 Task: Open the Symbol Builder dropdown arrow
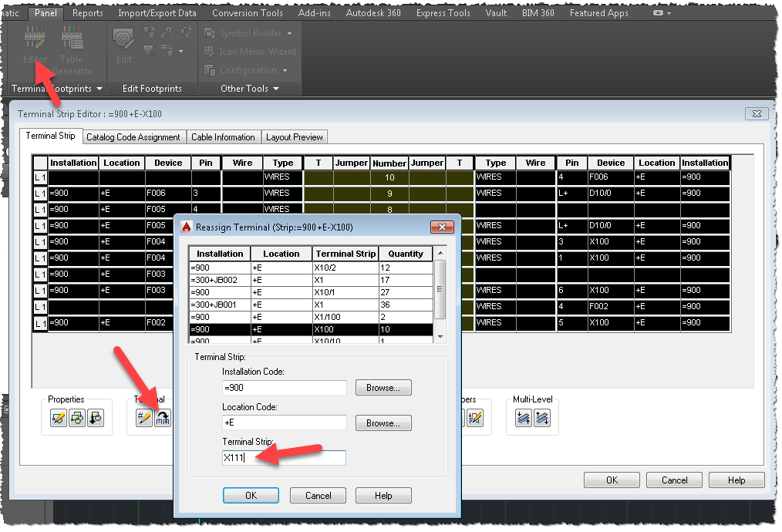[289, 34]
